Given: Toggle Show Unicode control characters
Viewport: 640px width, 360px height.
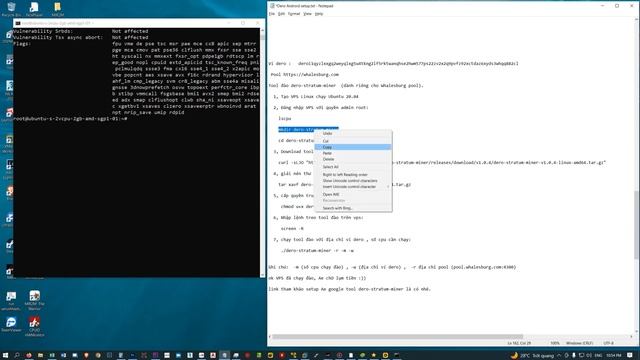Looking at the screenshot, I should click(x=353, y=181).
